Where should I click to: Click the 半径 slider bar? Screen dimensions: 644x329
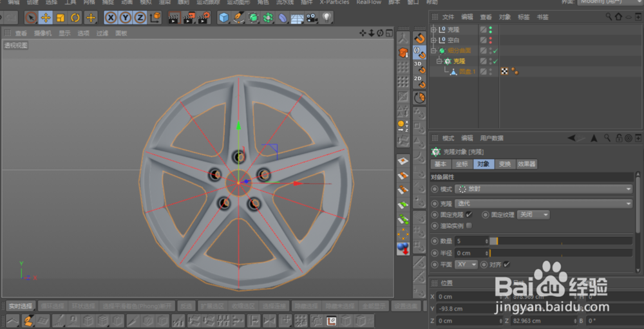[561, 253]
